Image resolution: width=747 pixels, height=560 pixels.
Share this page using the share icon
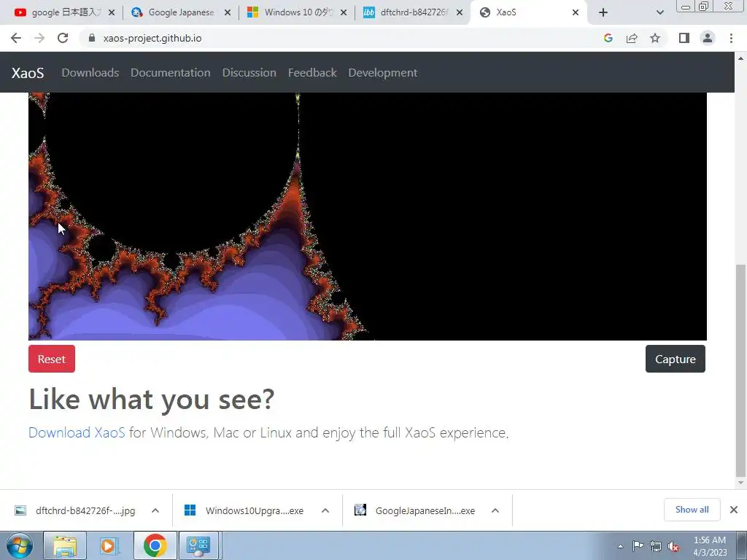(632, 38)
